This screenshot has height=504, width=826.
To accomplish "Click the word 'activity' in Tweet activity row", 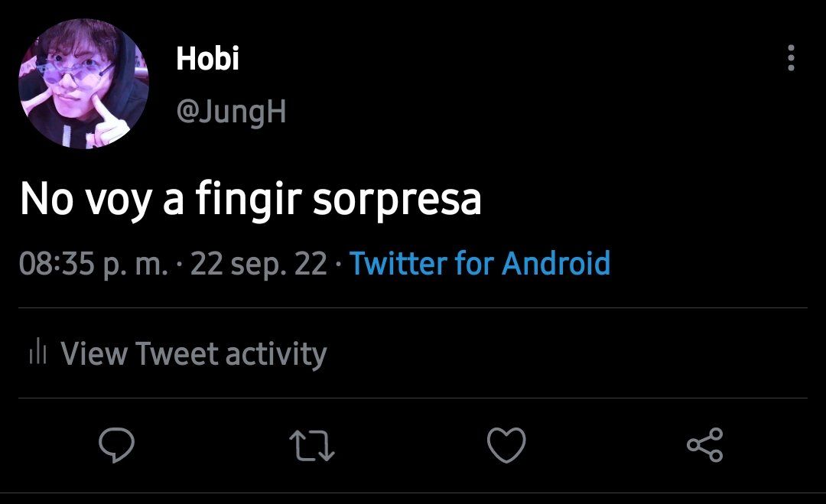I will coord(276,354).
